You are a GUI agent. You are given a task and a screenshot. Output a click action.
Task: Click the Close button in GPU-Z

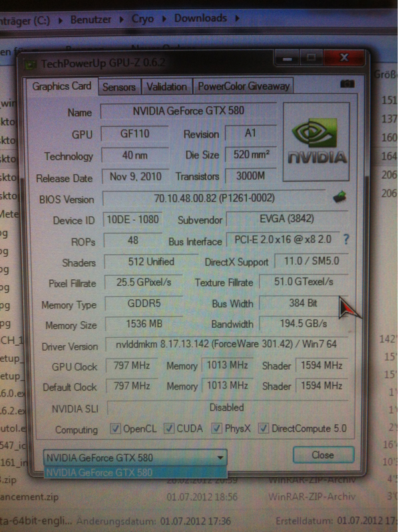(323, 455)
